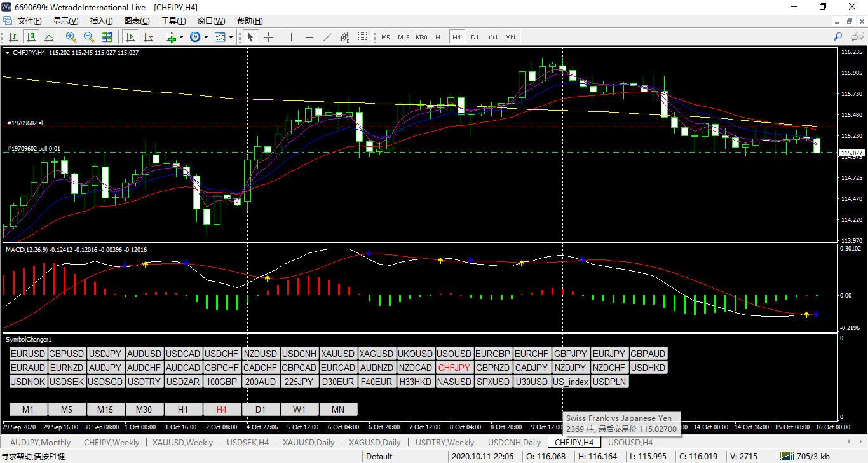Select the Fibonacci retracement tool
Image resolution: width=868 pixels, height=463 pixels.
click(x=363, y=37)
